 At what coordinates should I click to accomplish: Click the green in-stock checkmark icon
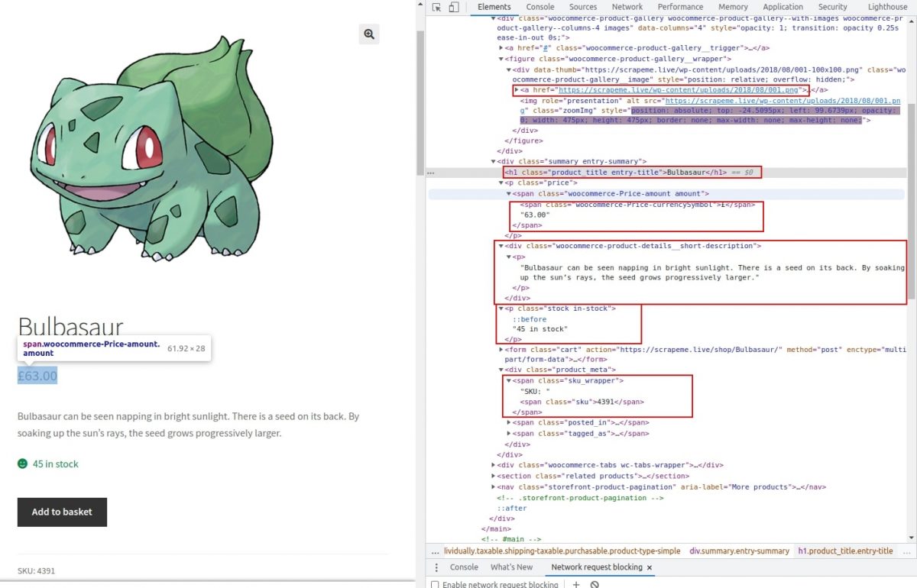coord(21,464)
